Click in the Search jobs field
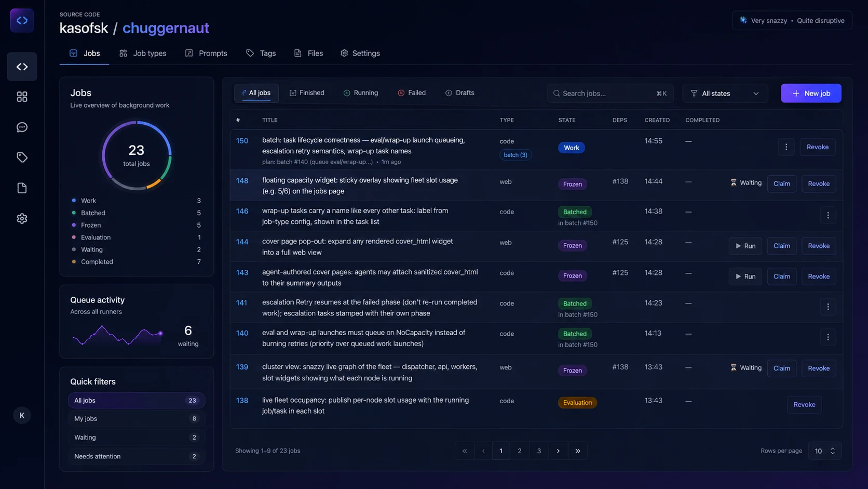 click(x=610, y=94)
